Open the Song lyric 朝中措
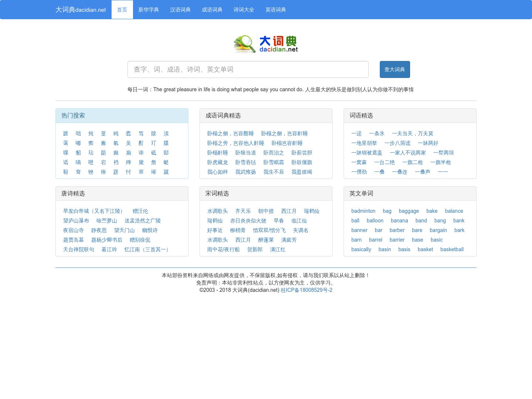532x399 pixels. (266, 211)
